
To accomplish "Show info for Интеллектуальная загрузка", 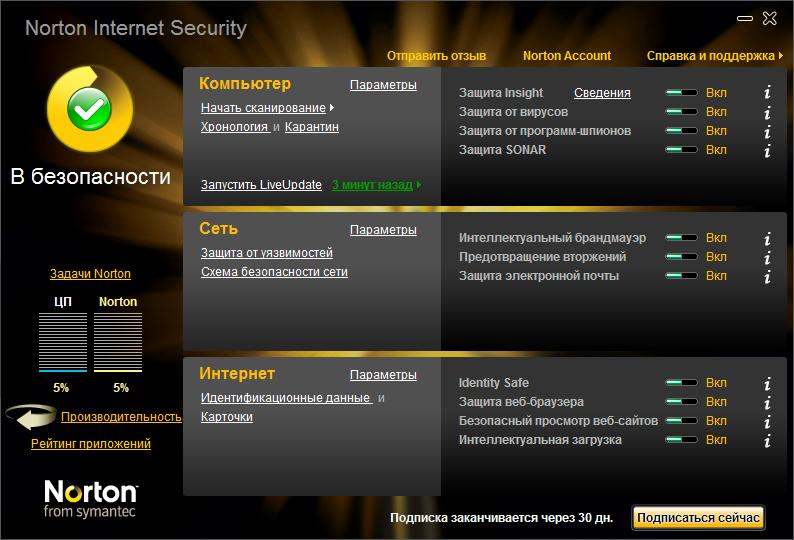I will 768,440.
